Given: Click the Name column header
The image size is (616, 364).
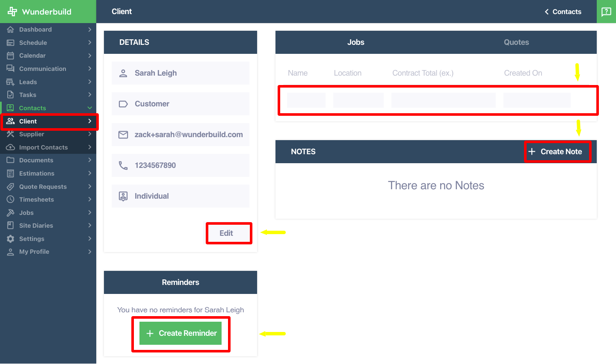Looking at the screenshot, I should pyautogui.click(x=298, y=73).
